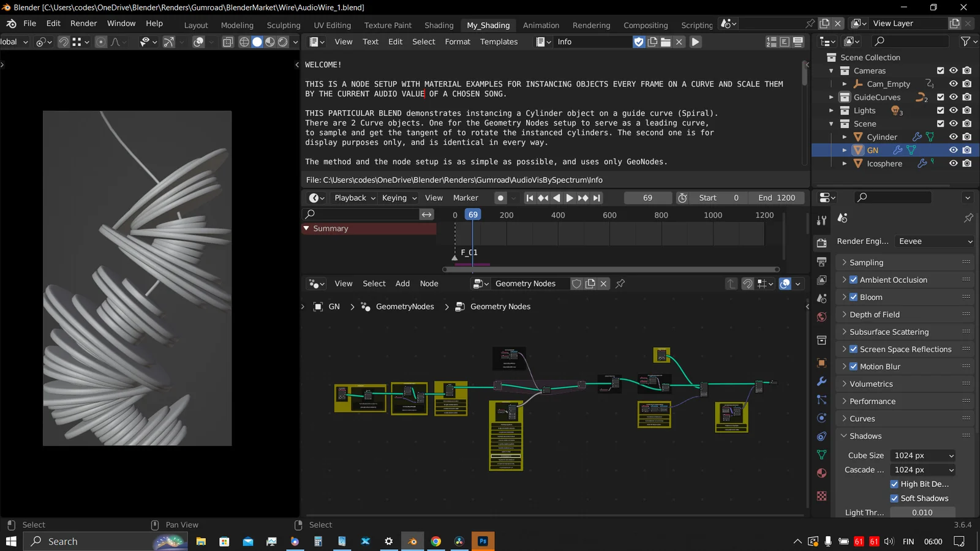This screenshot has width=980, height=551.
Task: Select the Output properties printer tab
Action: (821, 260)
